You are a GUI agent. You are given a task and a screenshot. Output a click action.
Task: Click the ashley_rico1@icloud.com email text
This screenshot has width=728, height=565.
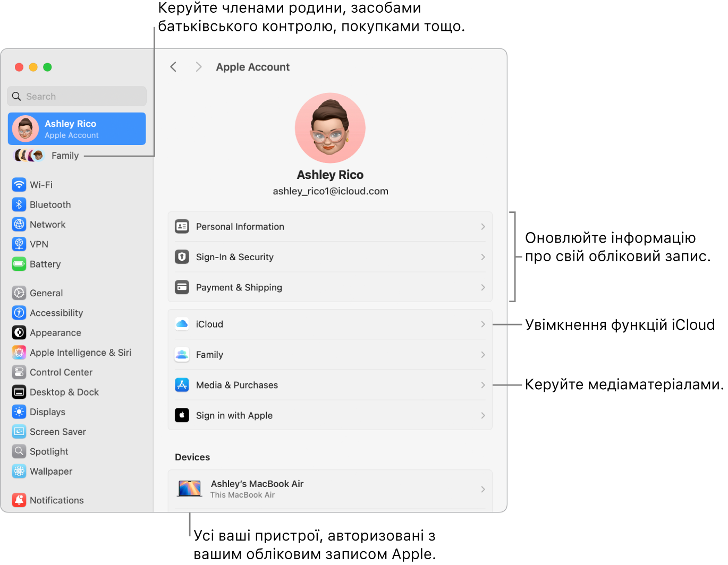pyautogui.click(x=331, y=191)
